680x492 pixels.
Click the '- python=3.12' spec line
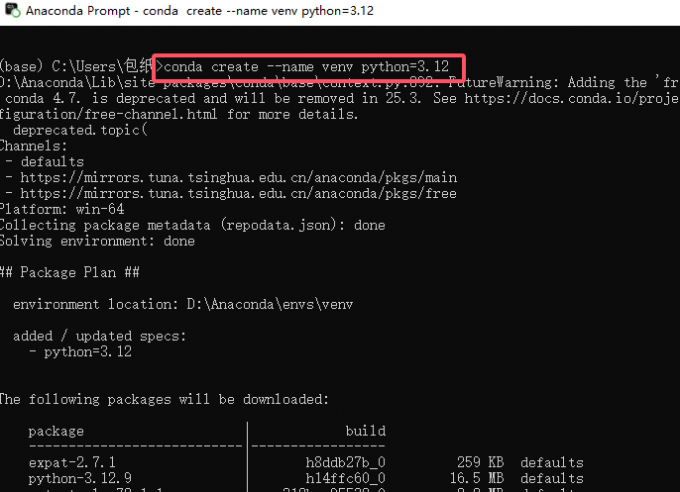point(80,351)
